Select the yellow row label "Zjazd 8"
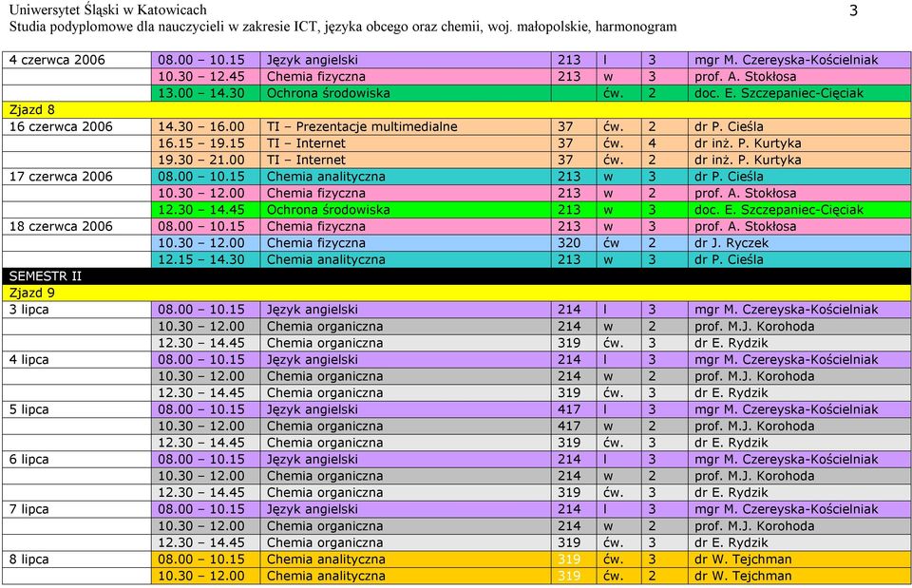The height and width of the screenshot is (588, 912). click(31, 110)
